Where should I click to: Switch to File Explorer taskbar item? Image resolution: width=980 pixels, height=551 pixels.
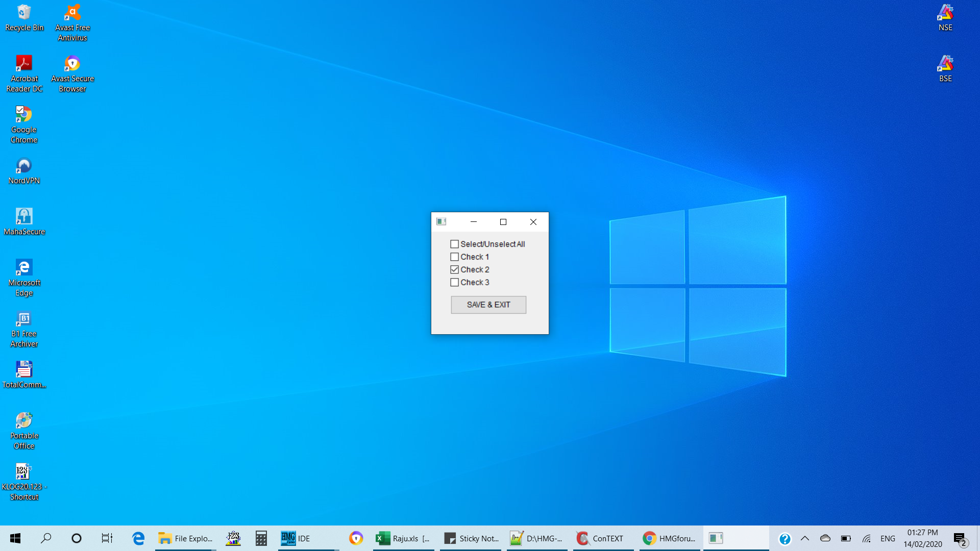(186, 538)
